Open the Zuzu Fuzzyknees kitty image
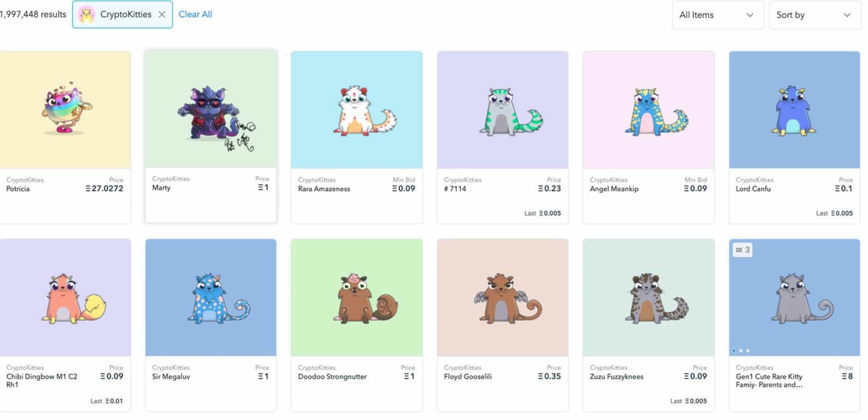Viewport: 868px width, 420px height. tap(648, 298)
